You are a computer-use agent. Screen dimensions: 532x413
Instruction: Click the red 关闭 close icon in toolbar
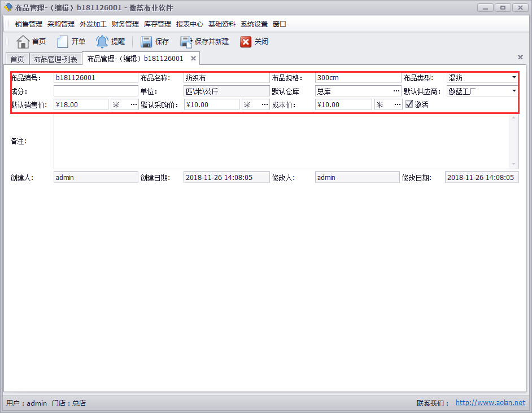click(246, 42)
